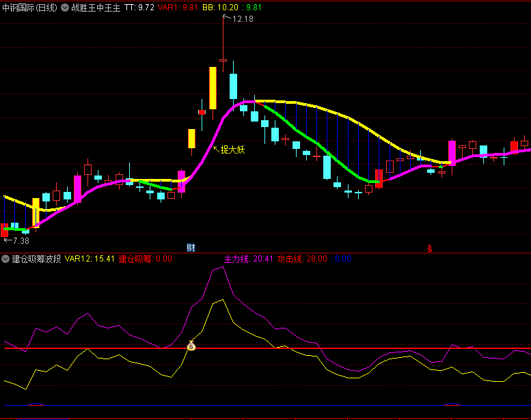Viewport: 531px width, 420px height.
Task: Click the money bag buy signal icon
Action: coord(191,346)
